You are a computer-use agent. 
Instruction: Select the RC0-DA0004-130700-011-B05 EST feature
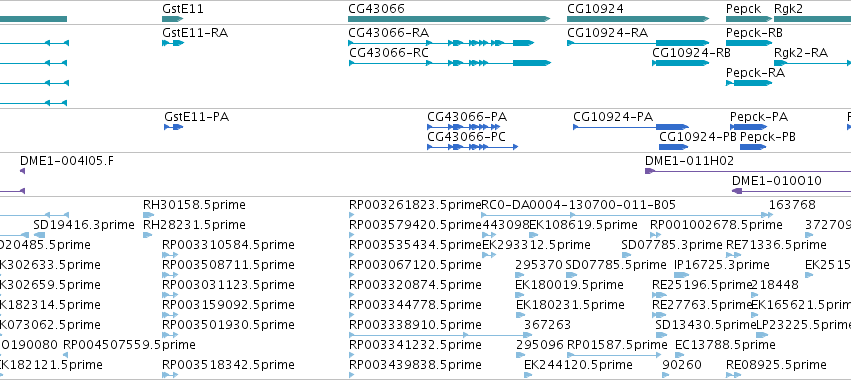[x=624, y=215]
